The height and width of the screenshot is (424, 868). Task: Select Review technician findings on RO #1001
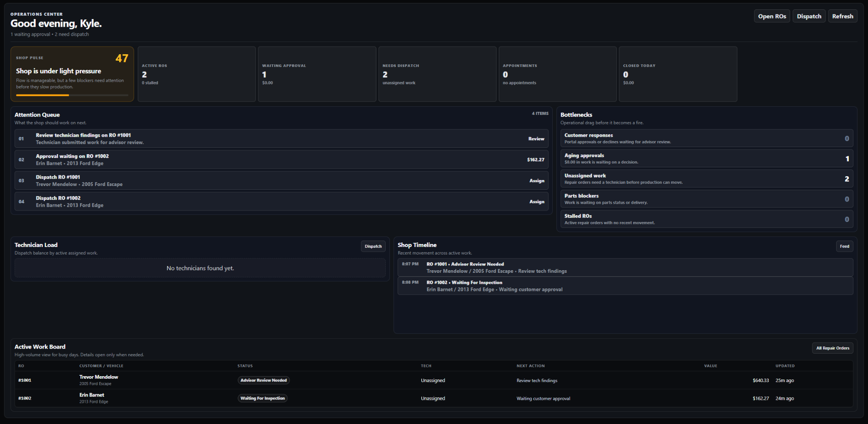point(83,135)
